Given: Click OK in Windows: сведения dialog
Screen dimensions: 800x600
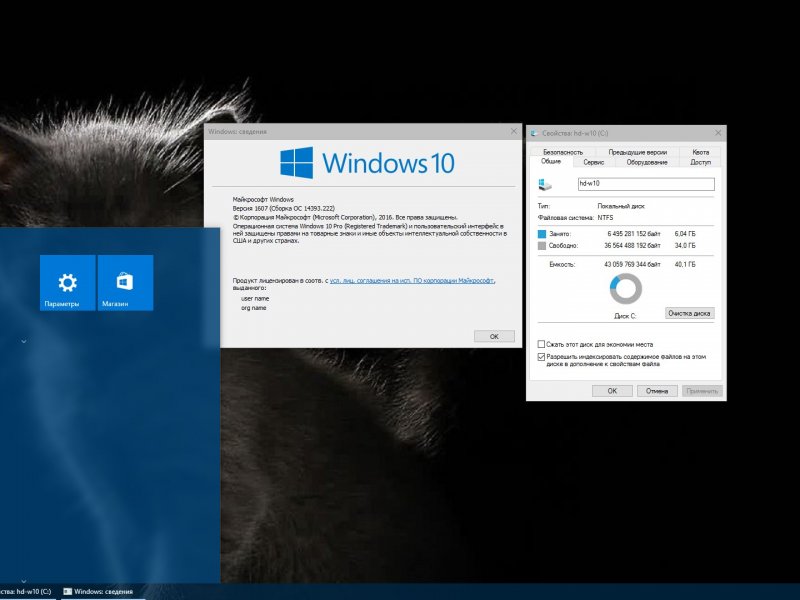Looking at the screenshot, I should (494, 336).
